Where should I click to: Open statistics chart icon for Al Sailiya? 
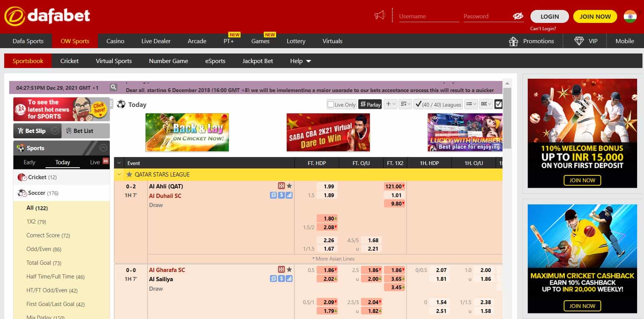[x=289, y=279]
